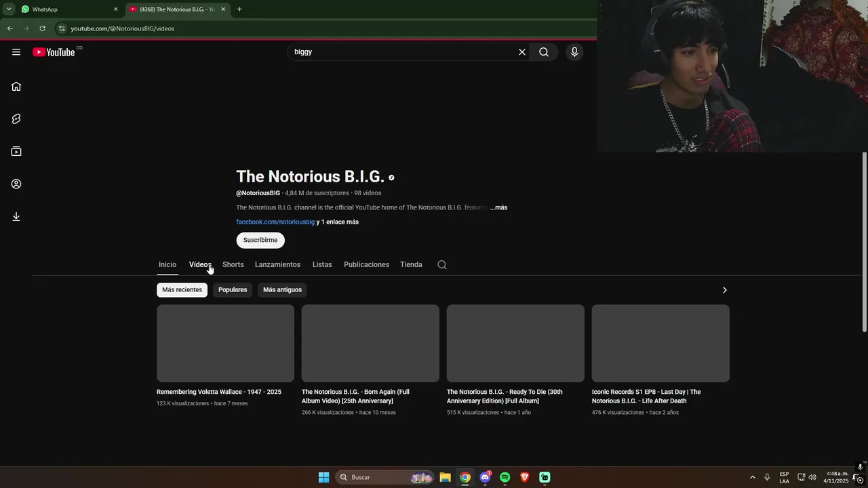The height and width of the screenshot is (488, 868).
Task: Open the Shorts icon in the left sidebar
Action: click(16, 119)
